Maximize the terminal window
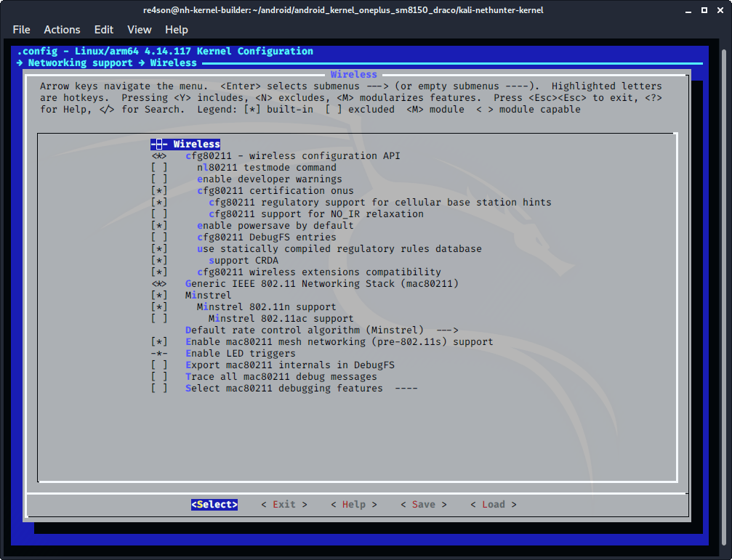Screen dimensions: 732x560 click(704, 11)
